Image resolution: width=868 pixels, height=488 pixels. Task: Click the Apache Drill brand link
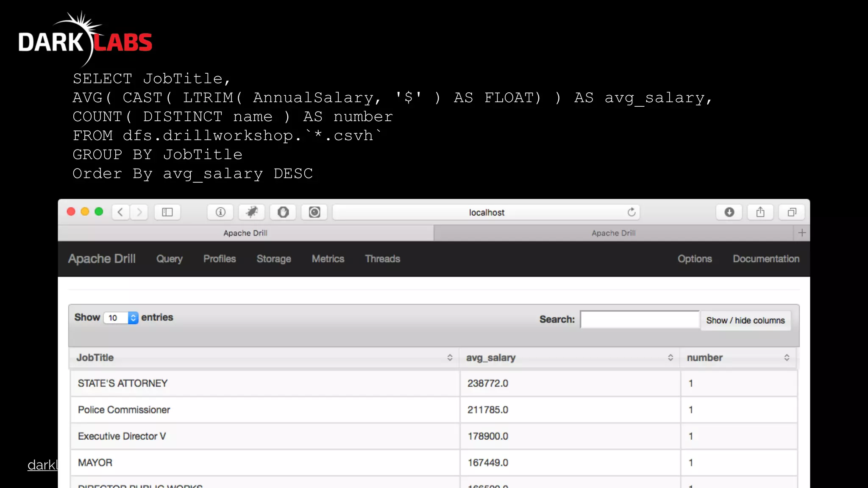click(102, 259)
